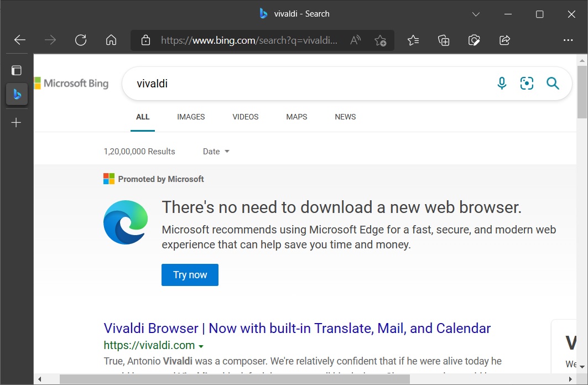Add this page to favorites
Viewport: 588px width, 385px height.
(x=381, y=40)
